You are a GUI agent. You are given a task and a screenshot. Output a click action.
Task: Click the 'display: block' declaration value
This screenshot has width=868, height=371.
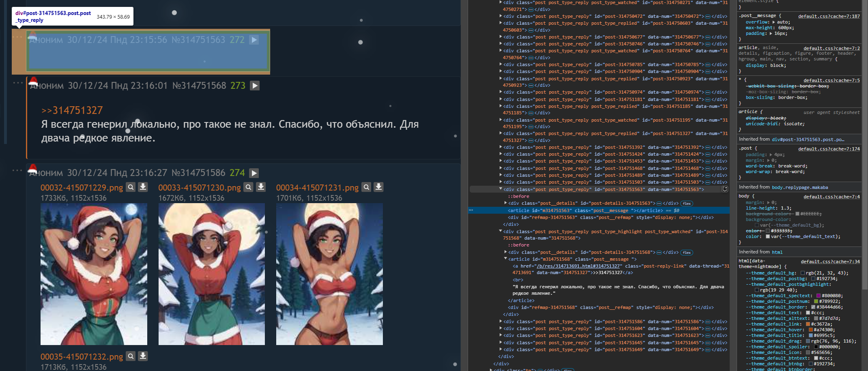coord(778,66)
